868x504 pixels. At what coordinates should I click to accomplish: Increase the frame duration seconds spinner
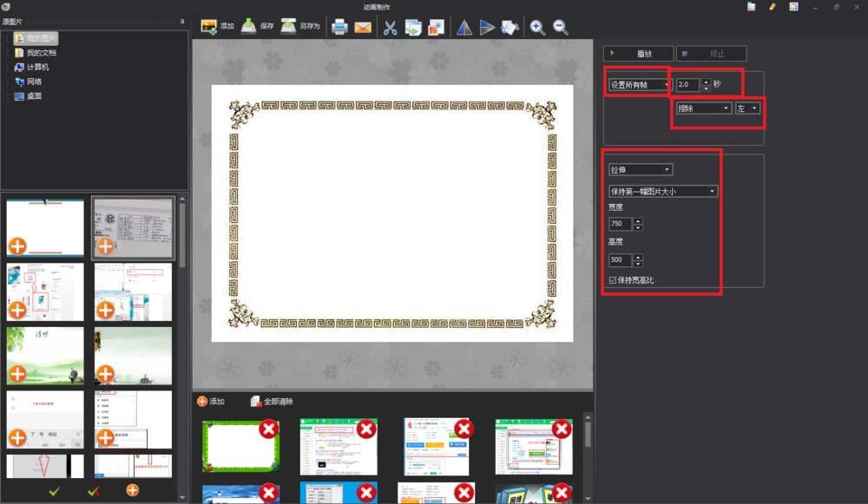(706, 82)
